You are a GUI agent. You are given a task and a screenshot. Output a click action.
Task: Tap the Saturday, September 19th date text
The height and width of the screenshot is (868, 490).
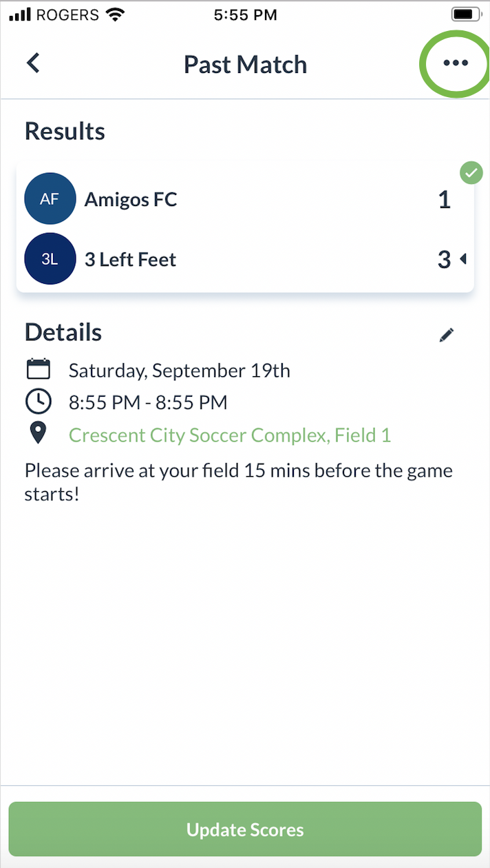(179, 371)
